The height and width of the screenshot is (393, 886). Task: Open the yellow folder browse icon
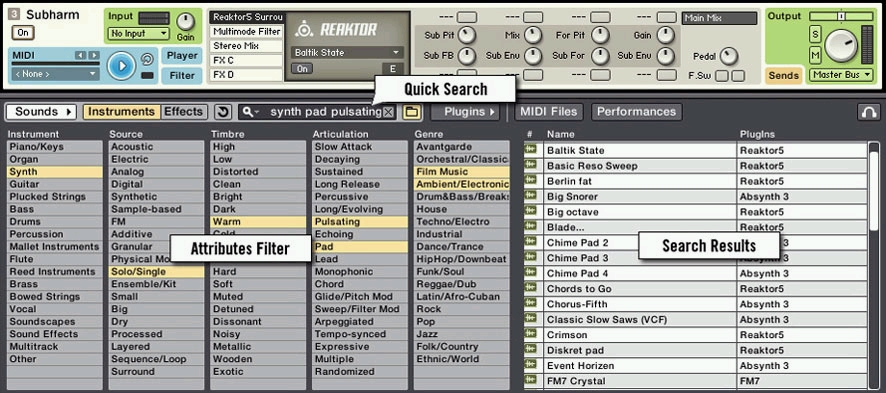[412, 112]
